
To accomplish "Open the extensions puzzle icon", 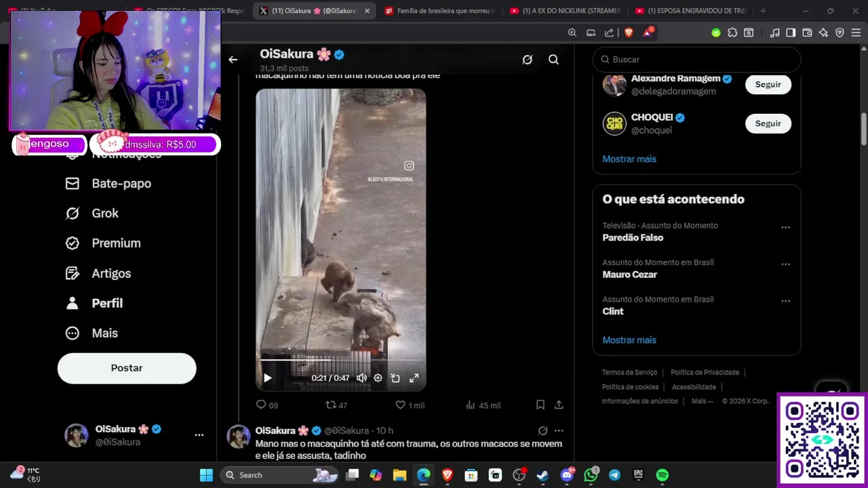I will (732, 33).
